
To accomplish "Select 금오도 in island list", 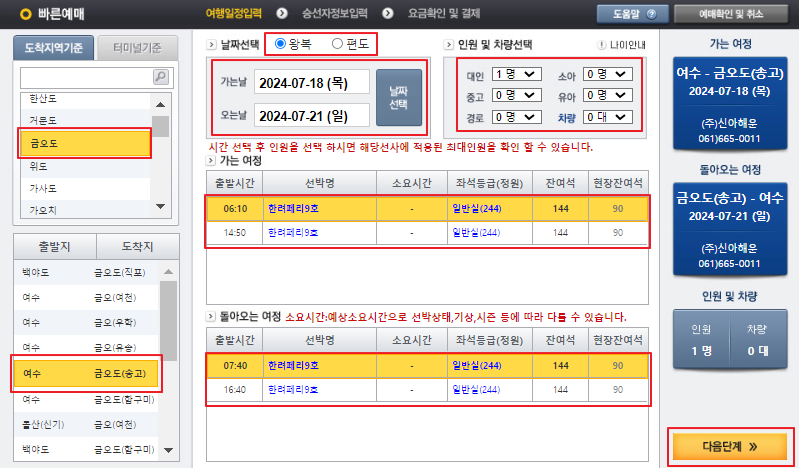I will [x=85, y=144].
